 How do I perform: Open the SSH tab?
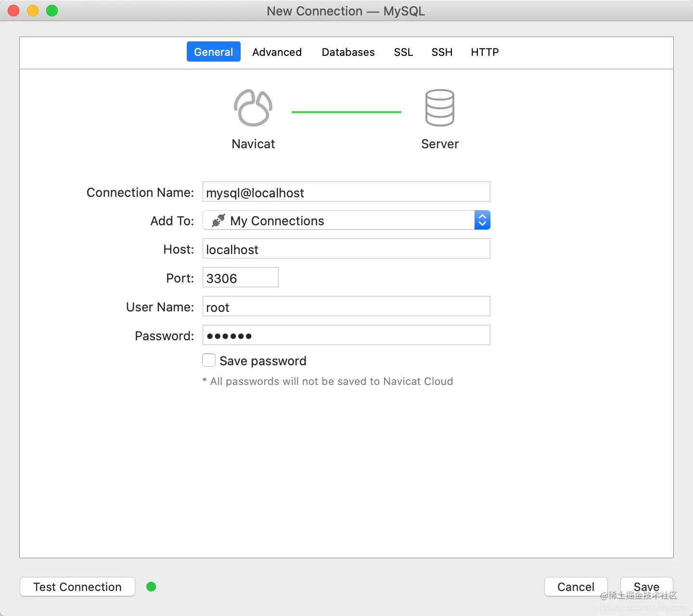tap(442, 52)
